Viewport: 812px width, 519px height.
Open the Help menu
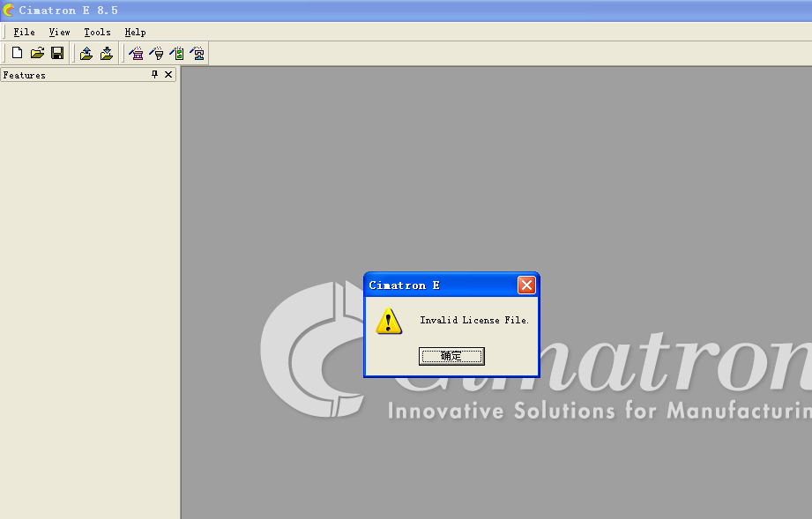[134, 32]
